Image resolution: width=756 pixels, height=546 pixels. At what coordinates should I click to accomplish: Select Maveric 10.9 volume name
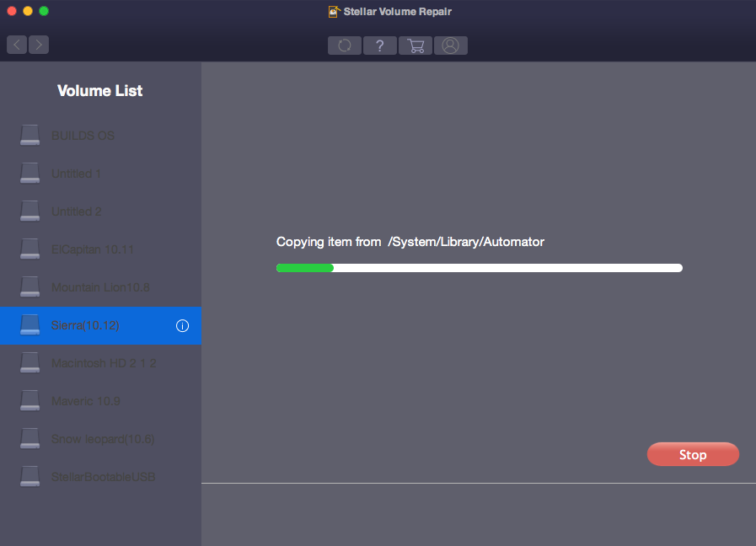coord(86,401)
